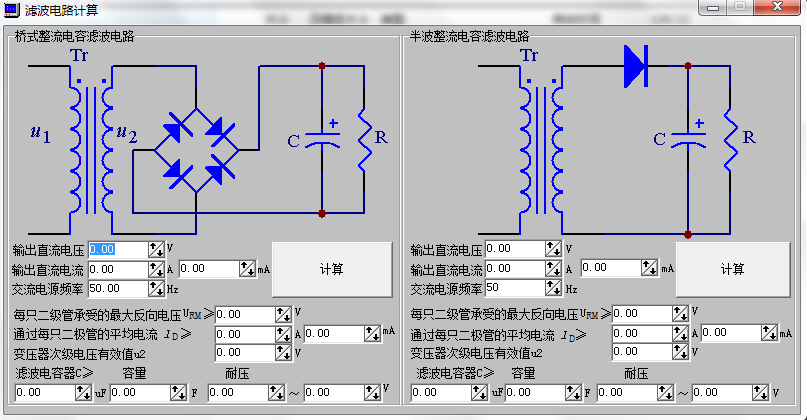This screenshot has height=420, width=807.
Task: Click bridge 耐压 upper voltage field
Action: 334,393
